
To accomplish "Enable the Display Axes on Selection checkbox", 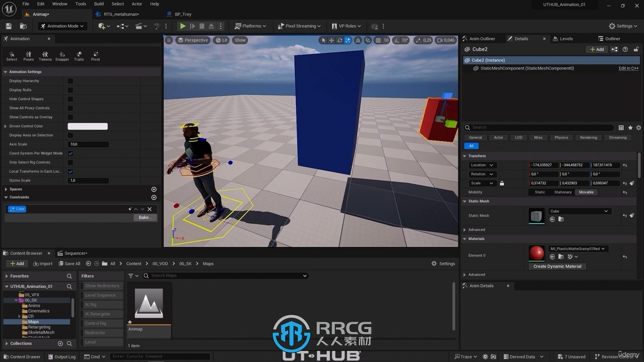I will pyautogui.click(x=70, y=135).
